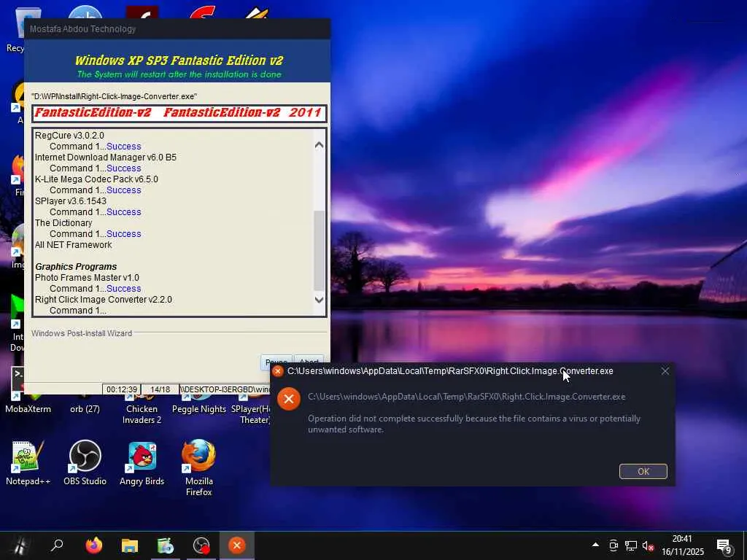Open network status tray icon
The image size is (747, 560).
click(x=631, y=545)
